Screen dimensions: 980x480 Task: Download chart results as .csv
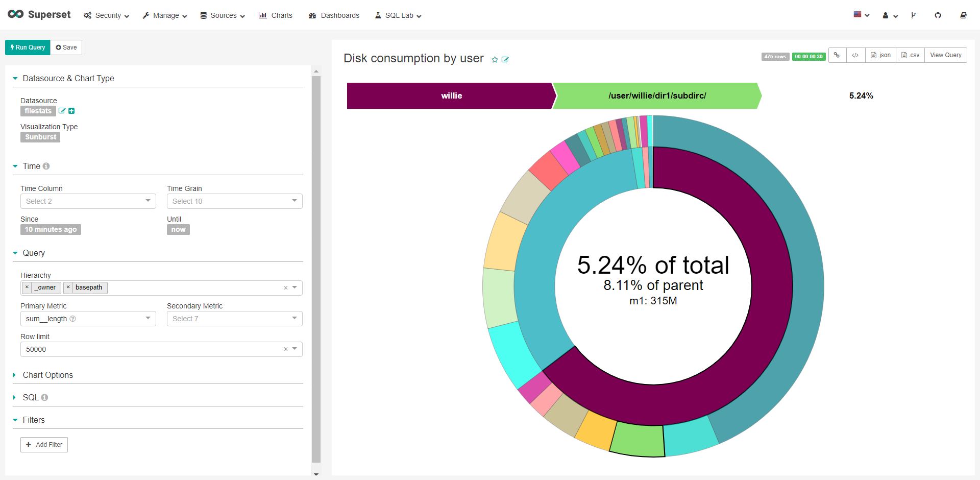[x=910, y=55]
